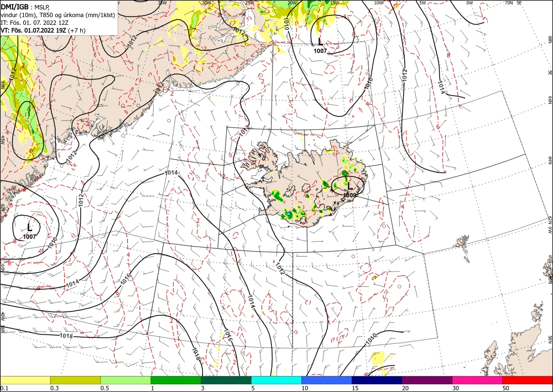
Task: Click the L low marker over eastern Iceland
Action: [349, 186]
